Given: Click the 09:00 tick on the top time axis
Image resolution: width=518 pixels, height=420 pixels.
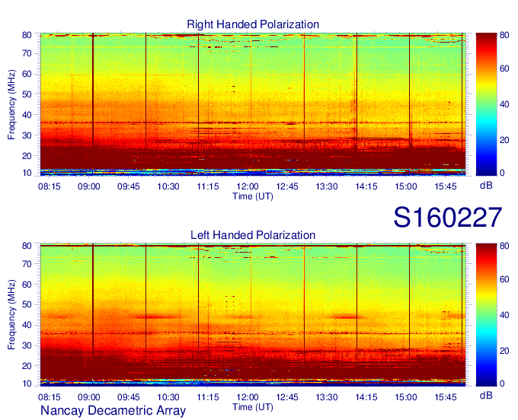Looking at the screenshot, I should pyautogui.click(x=89, y=186).
